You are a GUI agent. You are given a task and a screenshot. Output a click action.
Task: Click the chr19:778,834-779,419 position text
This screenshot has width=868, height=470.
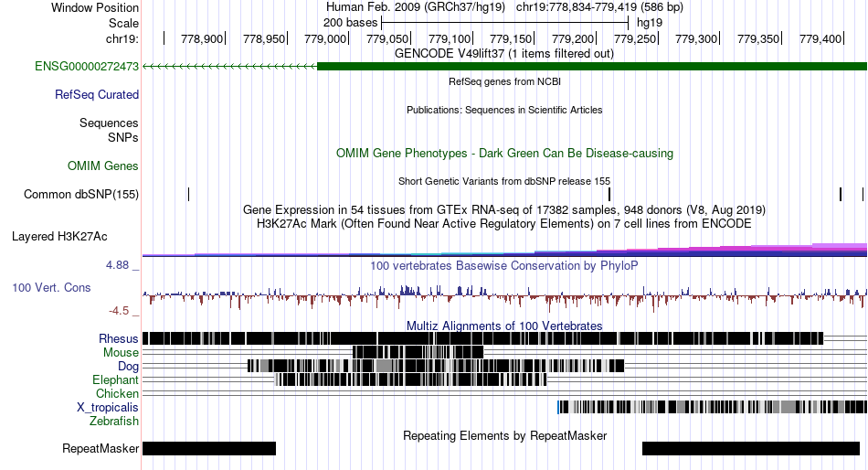[x=599, y=7]
